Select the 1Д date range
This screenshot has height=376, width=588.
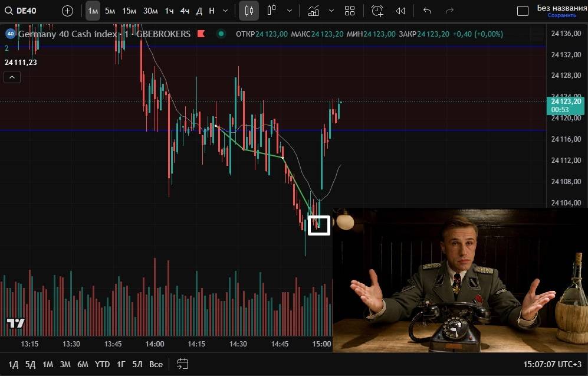13,364
